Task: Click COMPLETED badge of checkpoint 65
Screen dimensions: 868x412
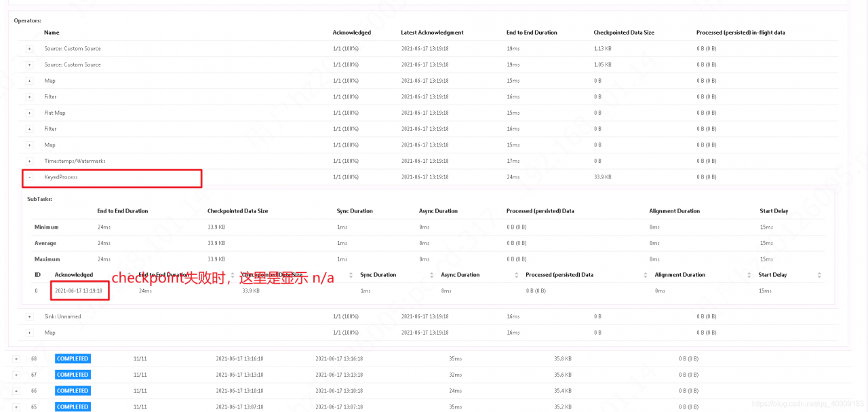Action: [73, 407]
